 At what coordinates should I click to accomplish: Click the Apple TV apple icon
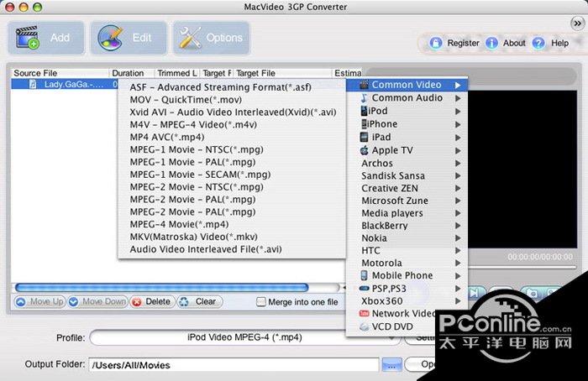point(364,150)
